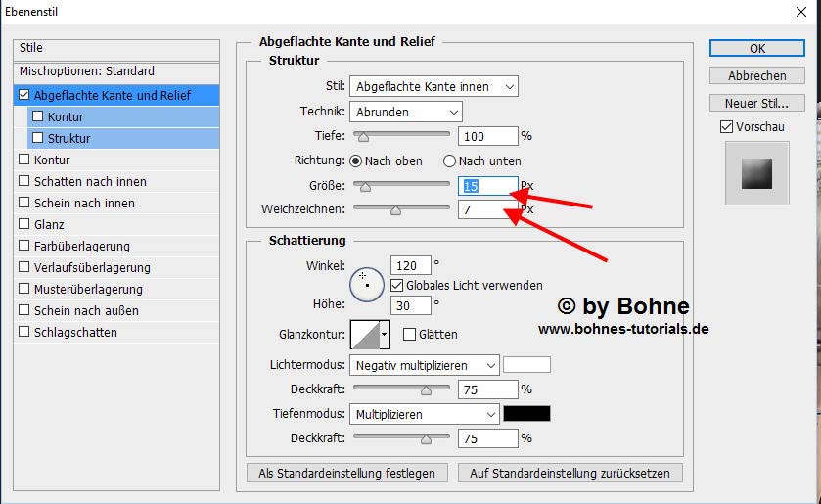Select the Nach unten direction option
Screen dimensions: 821x504
(450, 160)
